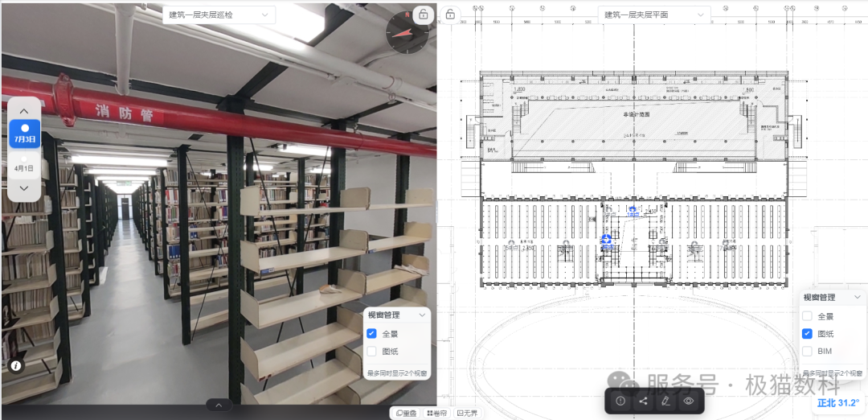Check BIM in right 视窗管理 panel
Image resolution: width=868 pixels, height=420 pixels.
807,351
